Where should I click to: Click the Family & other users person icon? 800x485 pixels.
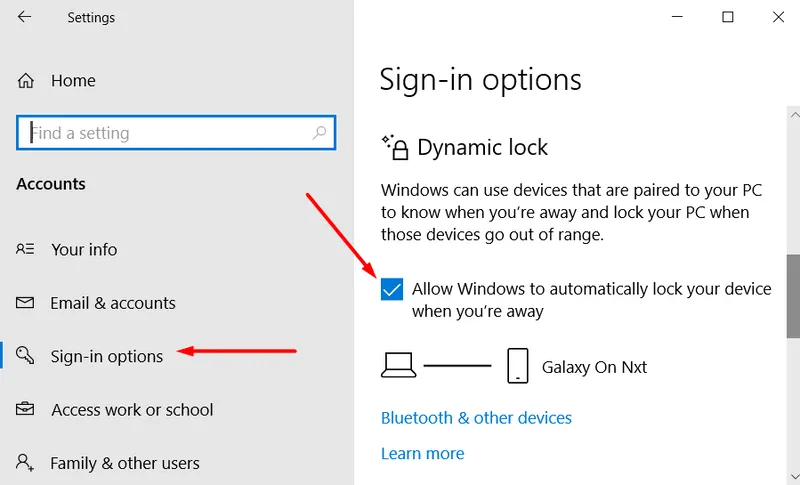pos(24,463)
